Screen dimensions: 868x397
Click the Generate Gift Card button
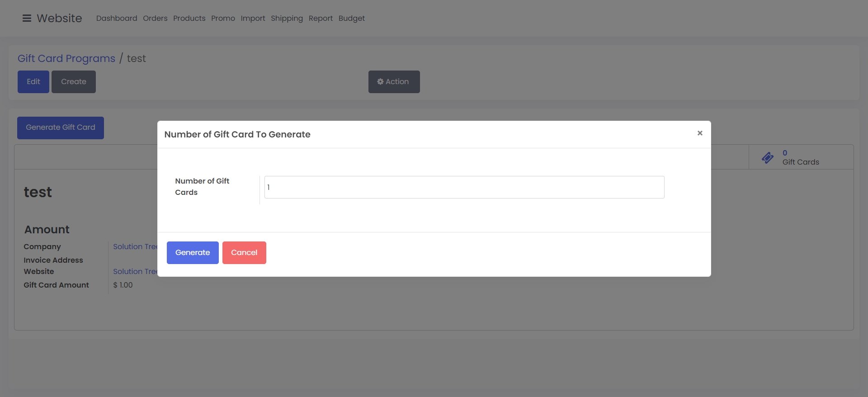(x=61, y=128)
